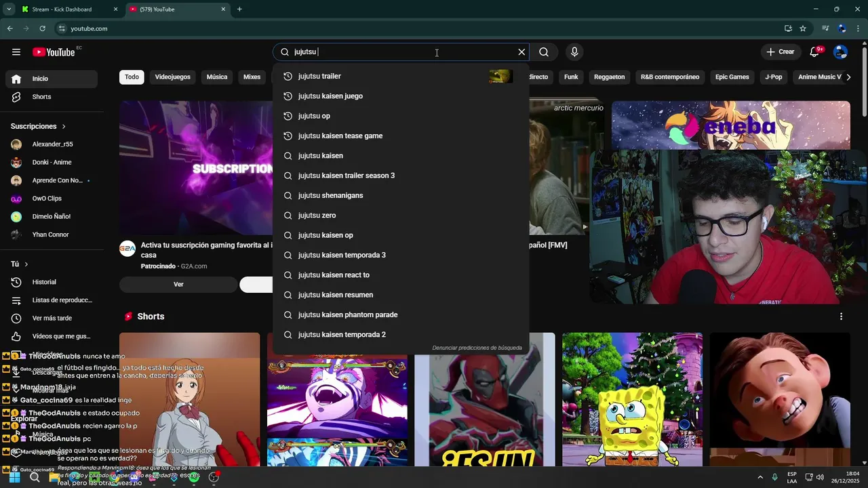
Task: Open Videos que me gustan in sidebar
Action: [52, 336]
